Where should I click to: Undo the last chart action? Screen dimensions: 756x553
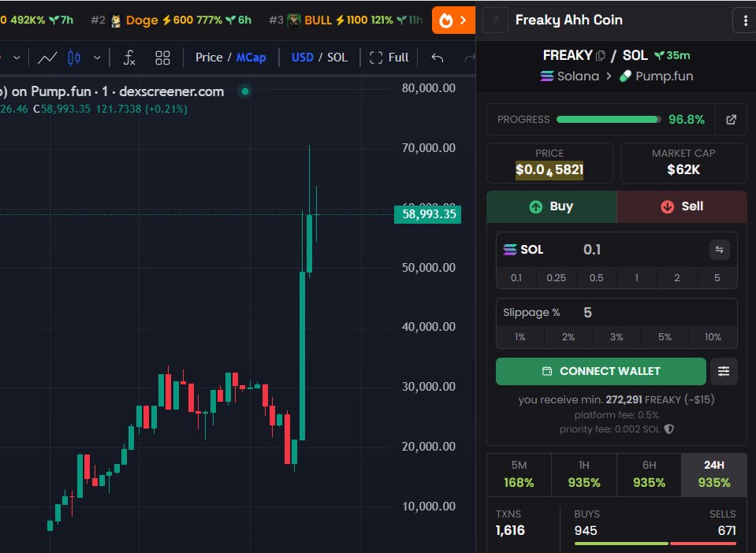(x=438, y=58)
